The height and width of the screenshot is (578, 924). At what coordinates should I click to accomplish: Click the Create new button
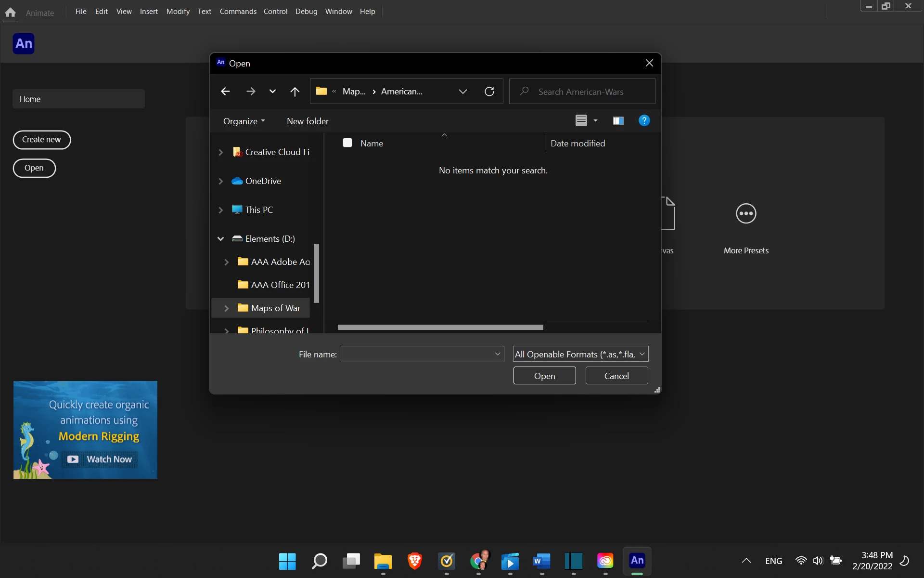click(41, 140)
